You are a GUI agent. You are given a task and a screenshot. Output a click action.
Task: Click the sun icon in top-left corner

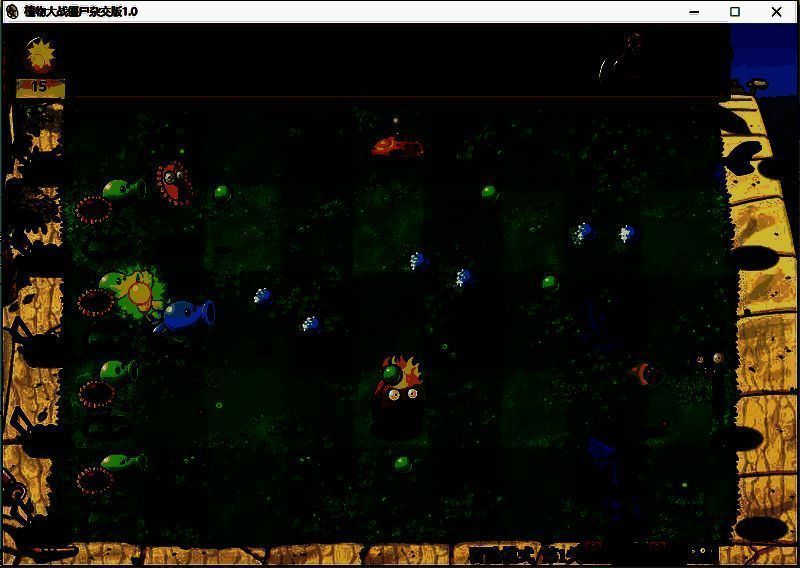[x=41, y=54]
